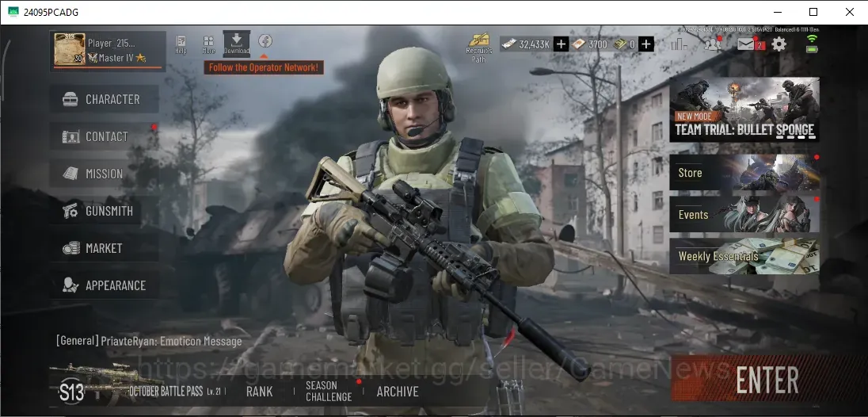868x417 pixels.
Task: Open the Facebook social icon
Action: pos(265,41)
